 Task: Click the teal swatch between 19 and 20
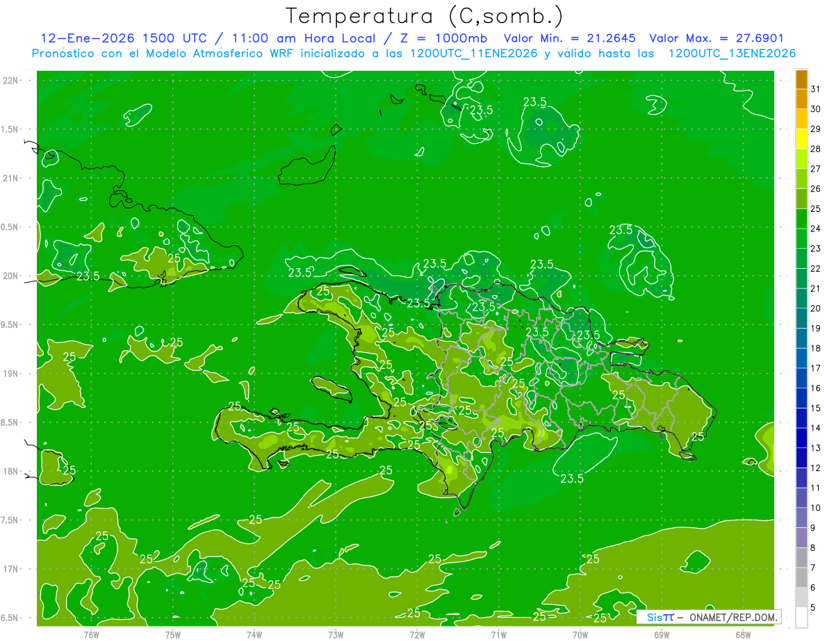pyautogui.click(x=801, y=318)
